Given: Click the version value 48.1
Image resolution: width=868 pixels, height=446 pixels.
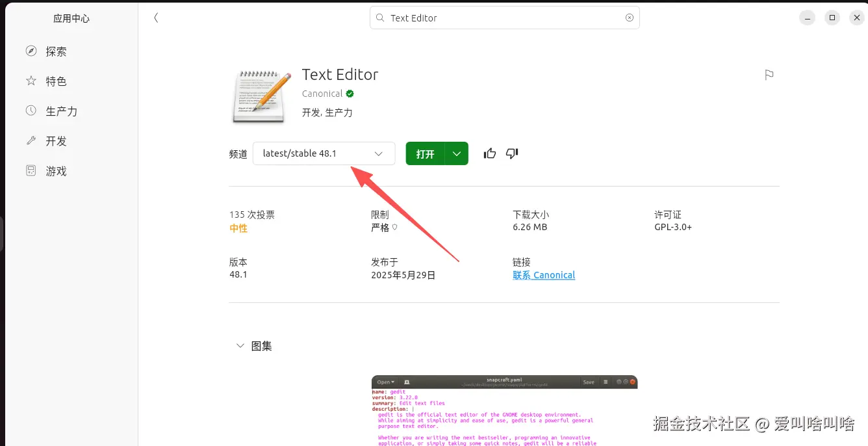Looking at the screenshot, I should pos(238,275).
